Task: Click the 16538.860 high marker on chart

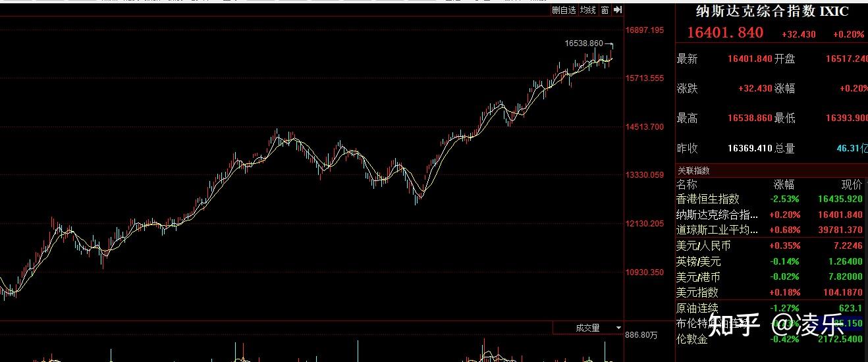Action: pos(583,43)
